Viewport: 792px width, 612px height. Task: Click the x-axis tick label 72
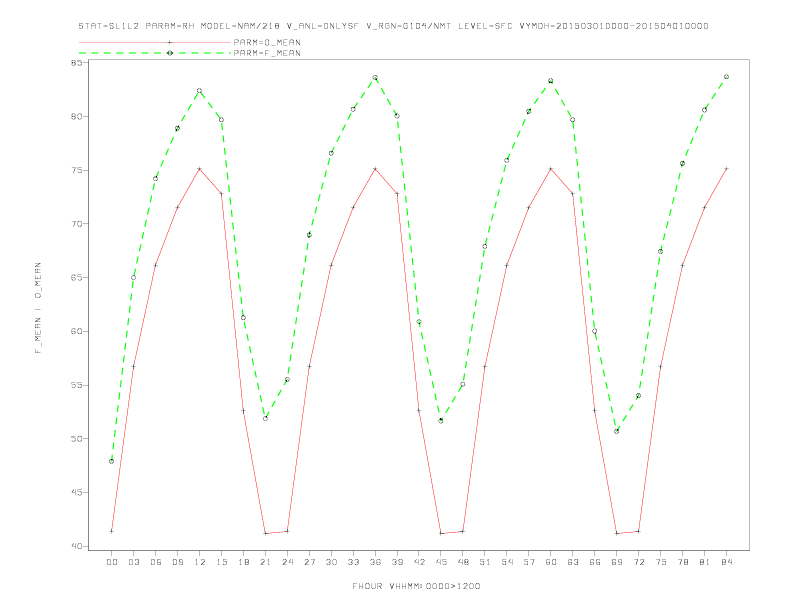tap(639, 562)
